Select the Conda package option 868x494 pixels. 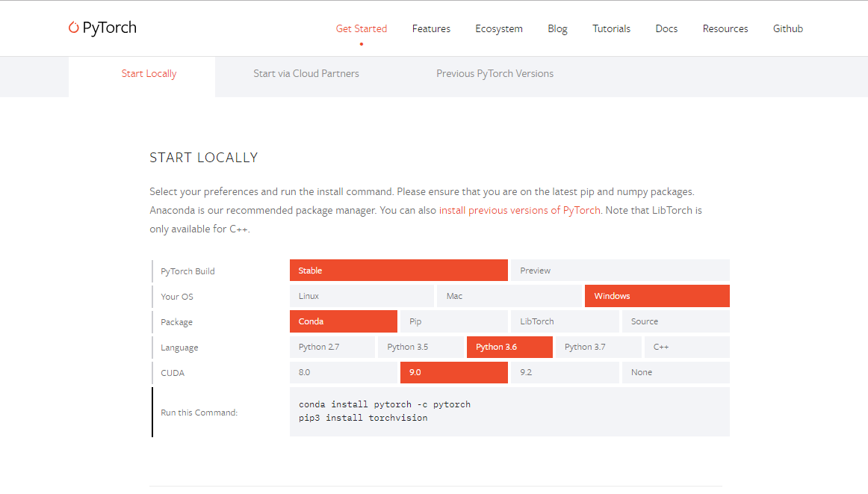click(x=343, y=321)
